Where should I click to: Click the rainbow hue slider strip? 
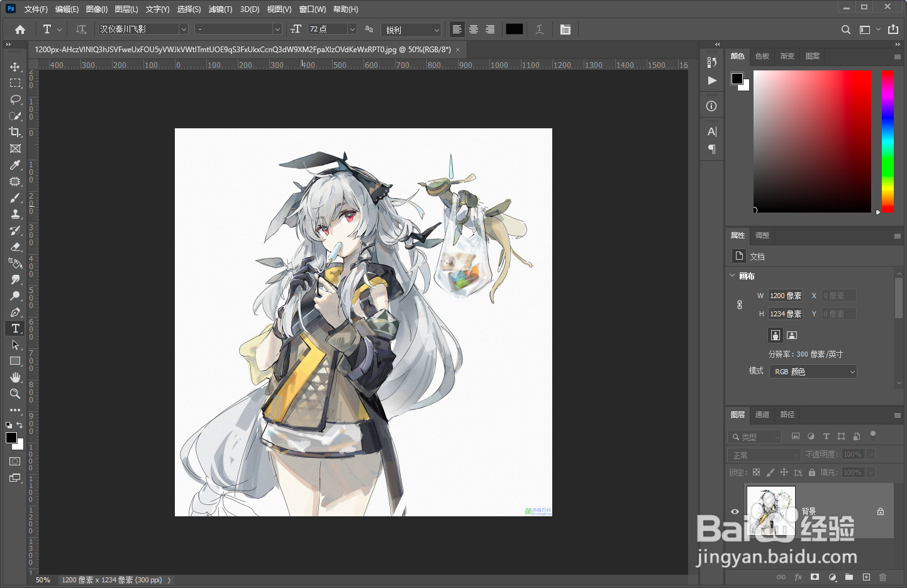click(x=888, y=141)
